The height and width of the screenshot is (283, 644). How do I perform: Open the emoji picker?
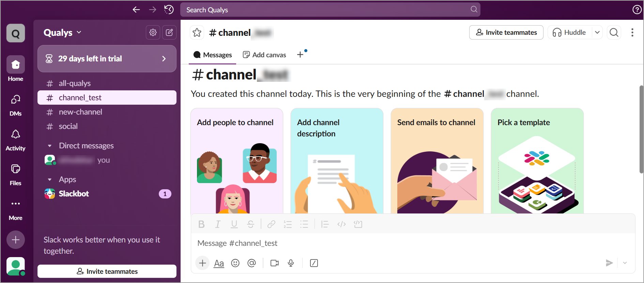[235, 263]
